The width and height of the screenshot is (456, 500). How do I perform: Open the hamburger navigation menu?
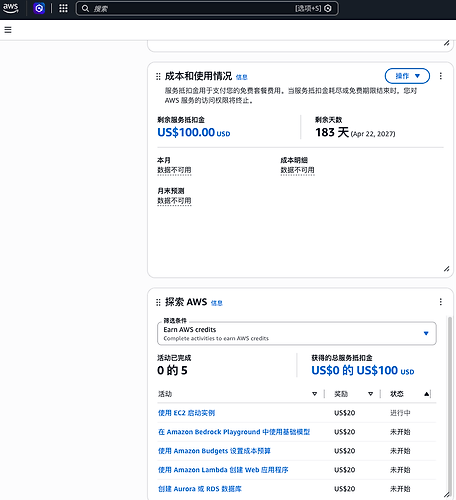click(x=8, y=30)
